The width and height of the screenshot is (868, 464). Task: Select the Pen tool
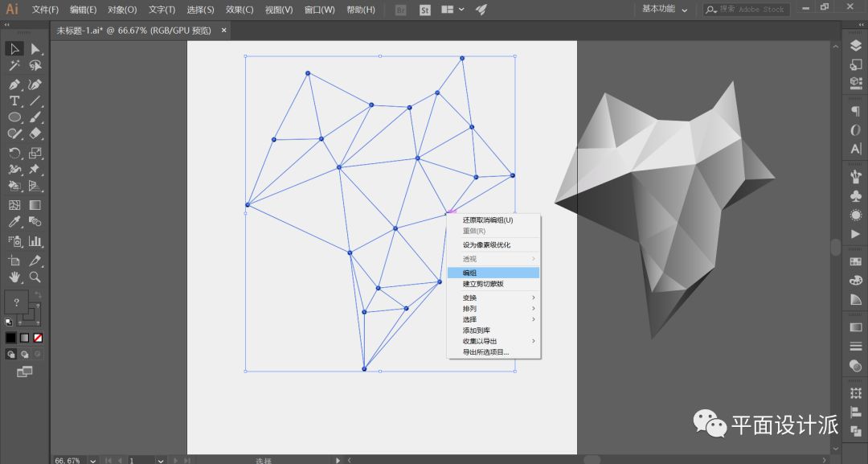14,84
